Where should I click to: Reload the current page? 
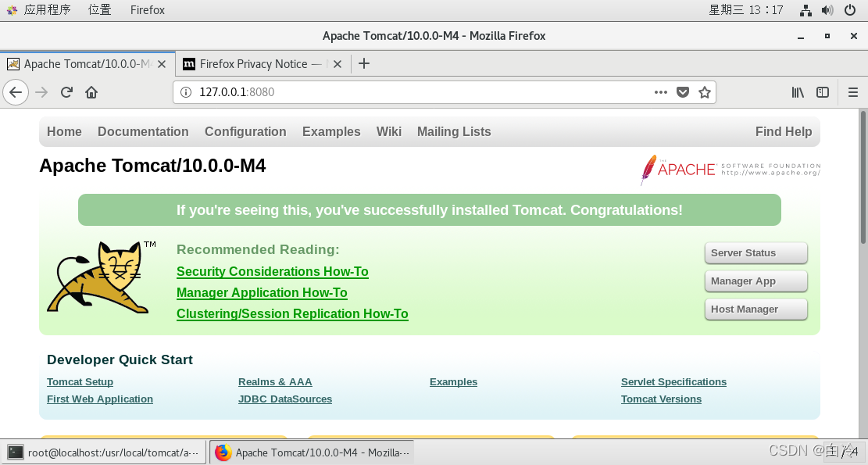66,92
